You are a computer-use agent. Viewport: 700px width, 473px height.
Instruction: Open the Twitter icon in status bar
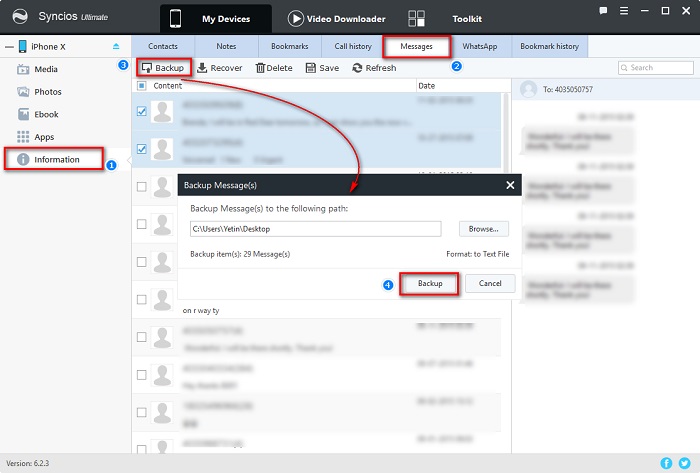(x=684, y=463)
